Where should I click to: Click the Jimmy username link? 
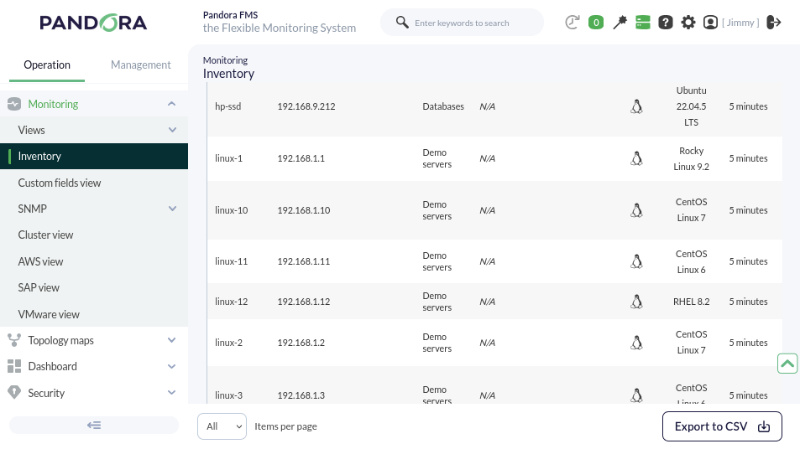(x=740, y=22)
